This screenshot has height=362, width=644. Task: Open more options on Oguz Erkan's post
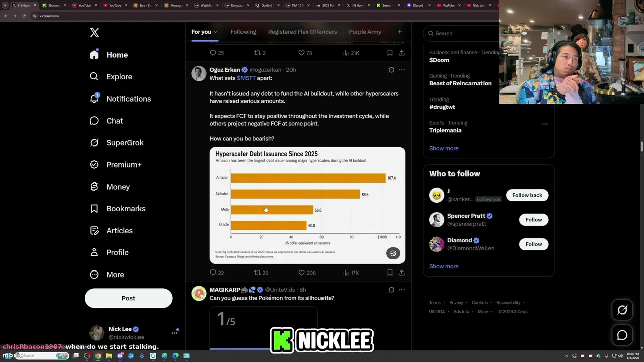[401, 70]
